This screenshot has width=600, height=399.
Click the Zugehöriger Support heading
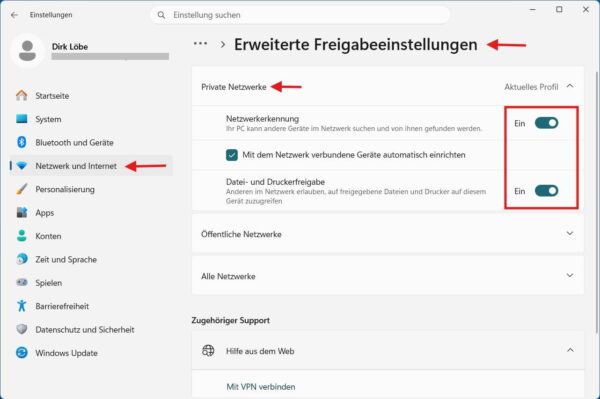(231, 320)
